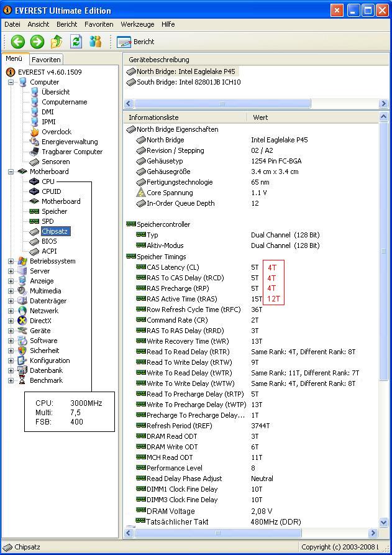Open the Datei menu
This screenshot has height=555, width=392.
[x=12, y=24]
